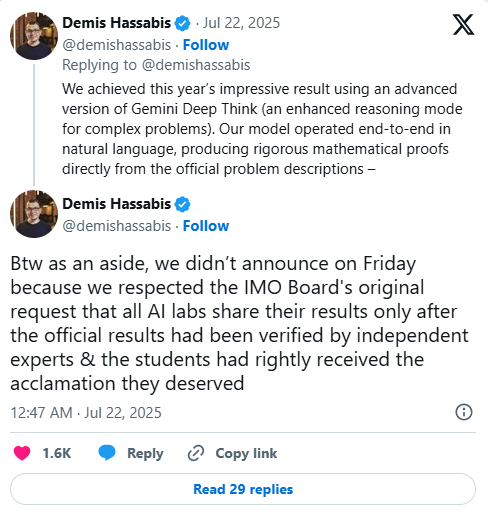Click the verified badge beside the top Demis Hassabis name
488x514 pixels.
182,23
